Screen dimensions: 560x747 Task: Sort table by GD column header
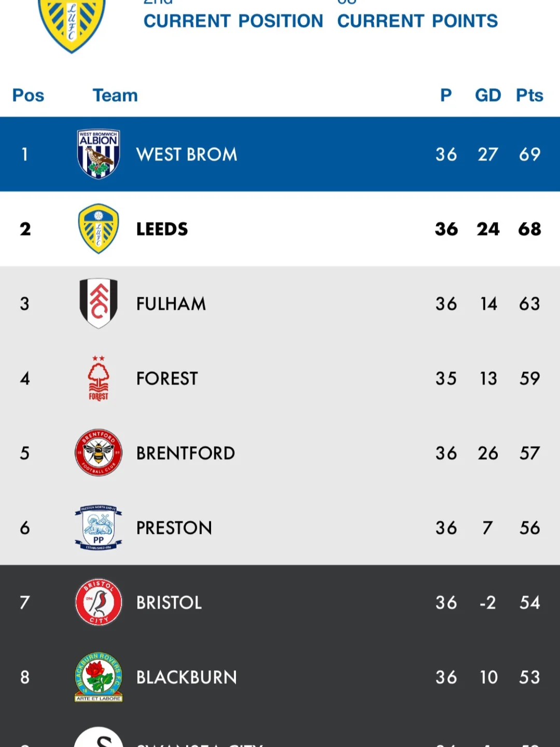[488, 95]
